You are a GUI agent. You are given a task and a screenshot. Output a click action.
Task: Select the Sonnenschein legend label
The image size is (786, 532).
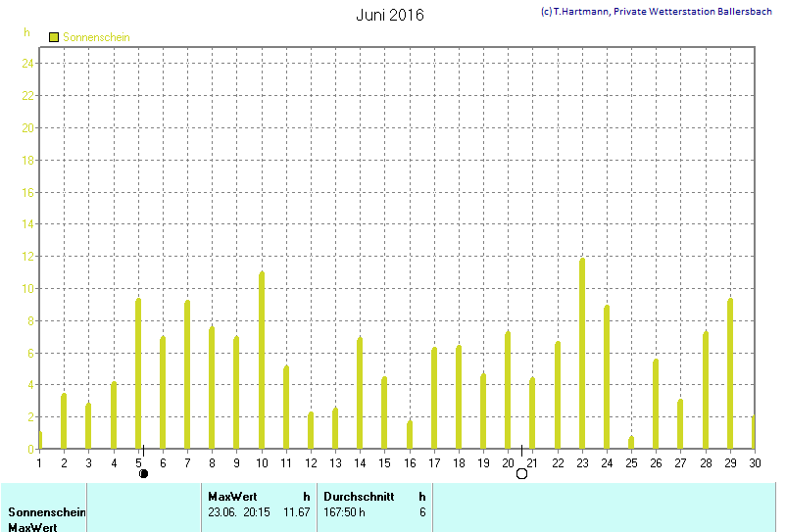(x=96, y=37)
